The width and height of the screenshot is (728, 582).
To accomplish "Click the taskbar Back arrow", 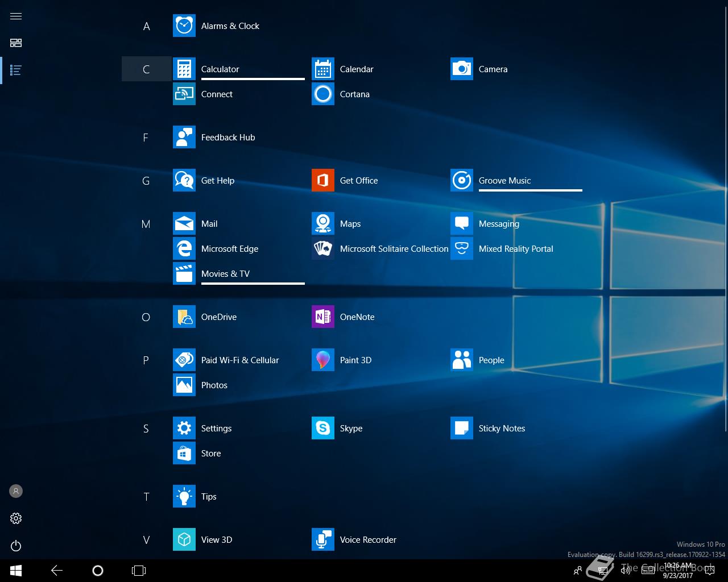I will 57,571.
